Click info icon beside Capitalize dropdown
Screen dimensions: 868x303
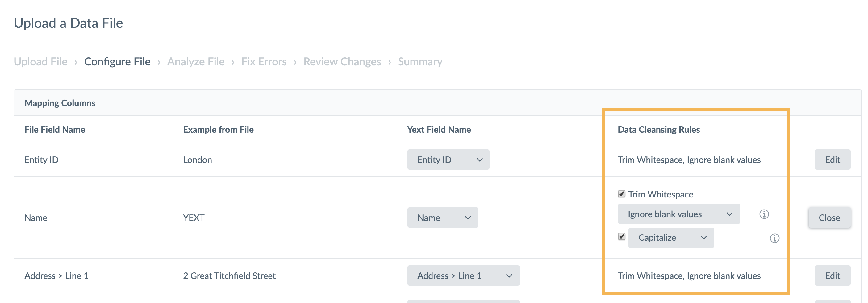tap(774, 239)
